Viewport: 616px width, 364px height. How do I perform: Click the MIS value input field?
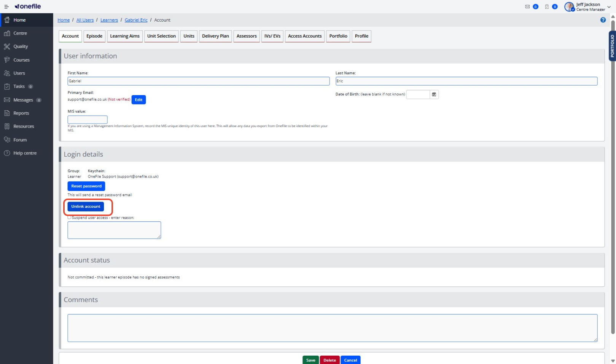click(x=88, y=119)
